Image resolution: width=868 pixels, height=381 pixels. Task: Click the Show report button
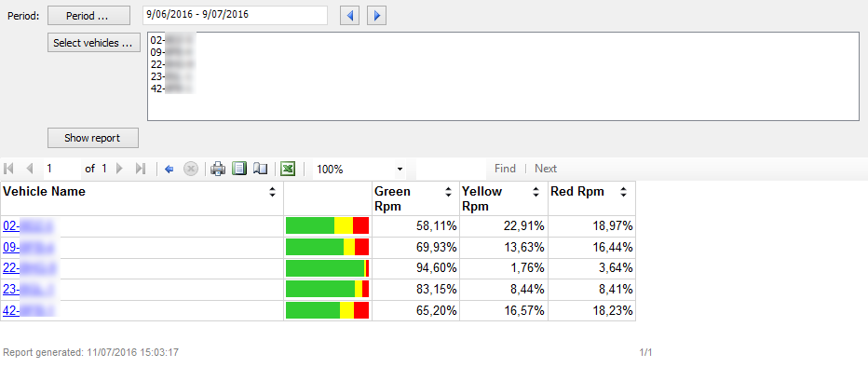click(92, 138)
